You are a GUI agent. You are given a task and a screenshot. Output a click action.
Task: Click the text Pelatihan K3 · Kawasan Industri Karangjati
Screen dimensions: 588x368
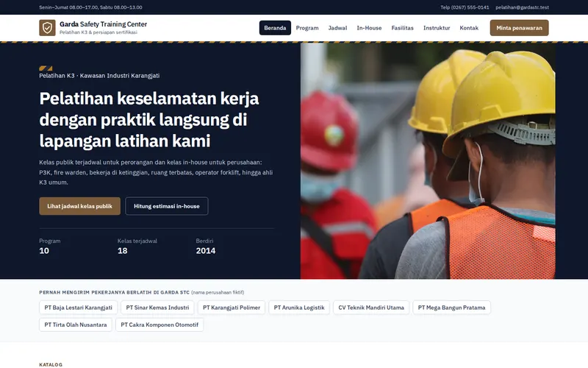pyautogui.click(x=99, y=76)
